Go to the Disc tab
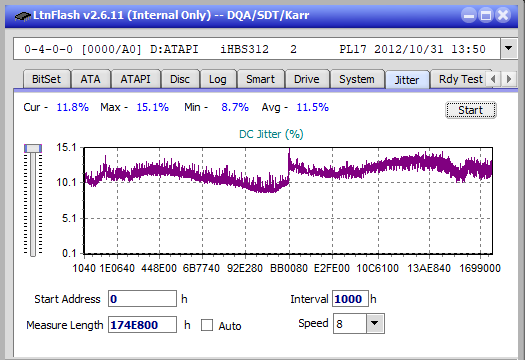 point(180,79)
